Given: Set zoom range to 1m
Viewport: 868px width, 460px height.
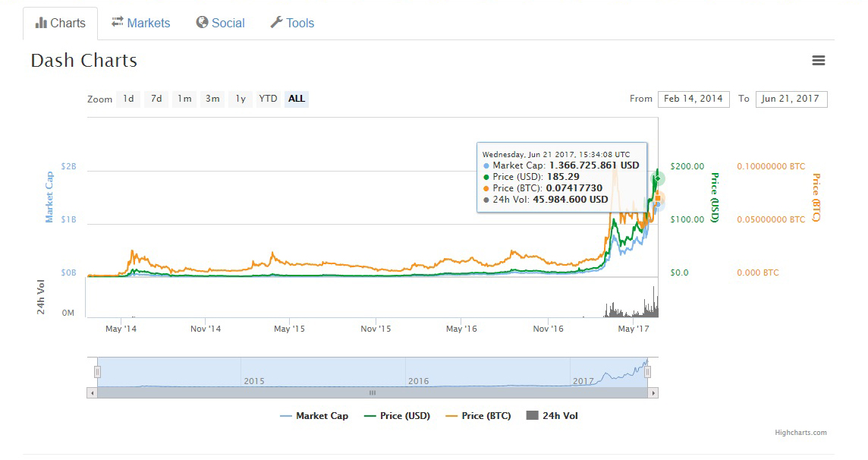Looking at the screenshot, I should click(x=184, y=99).
